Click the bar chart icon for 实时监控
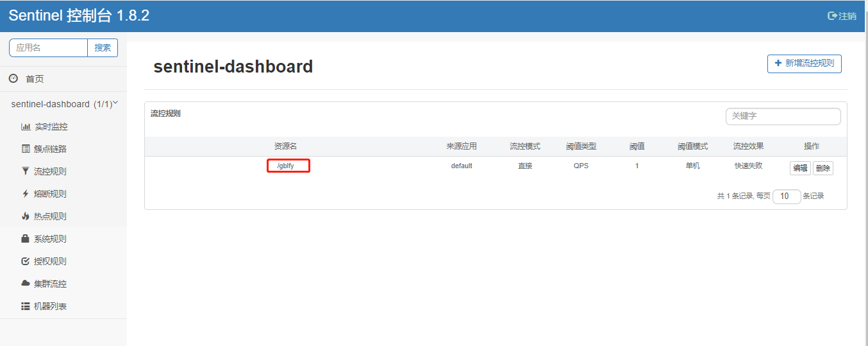 [26, 126]
